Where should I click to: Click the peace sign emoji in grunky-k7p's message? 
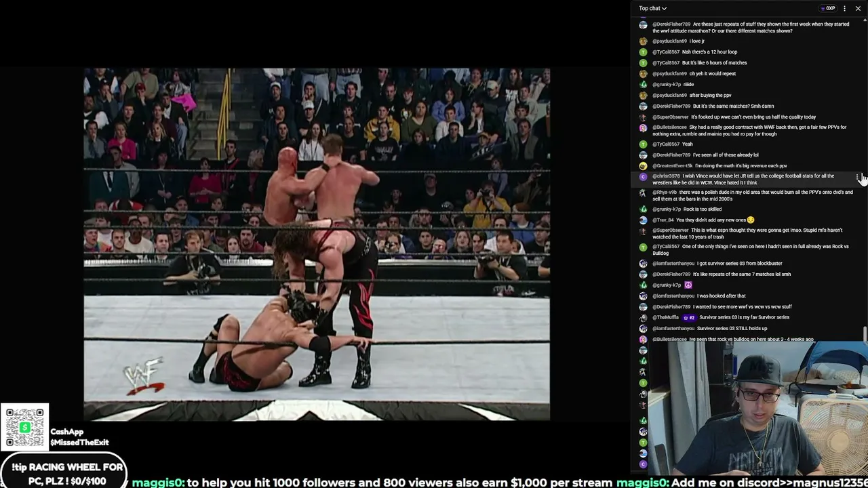point(688,285)
